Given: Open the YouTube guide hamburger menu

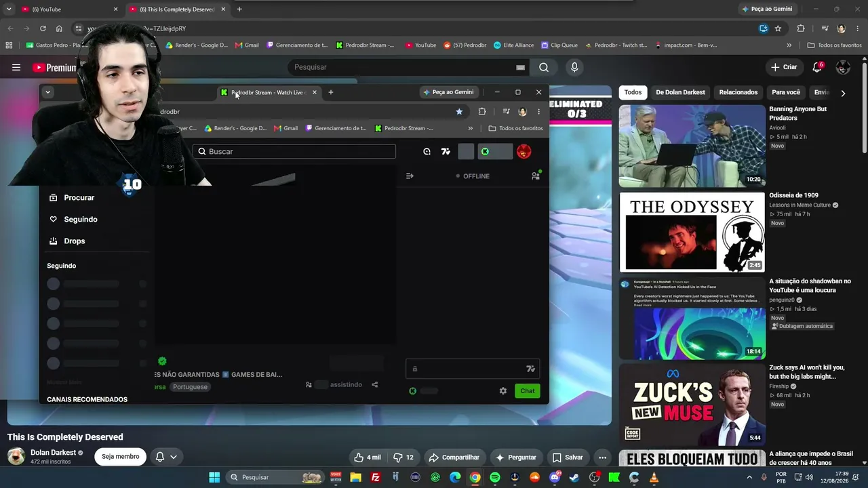Looking at the screenshot, I should click(x=16, y=67).
